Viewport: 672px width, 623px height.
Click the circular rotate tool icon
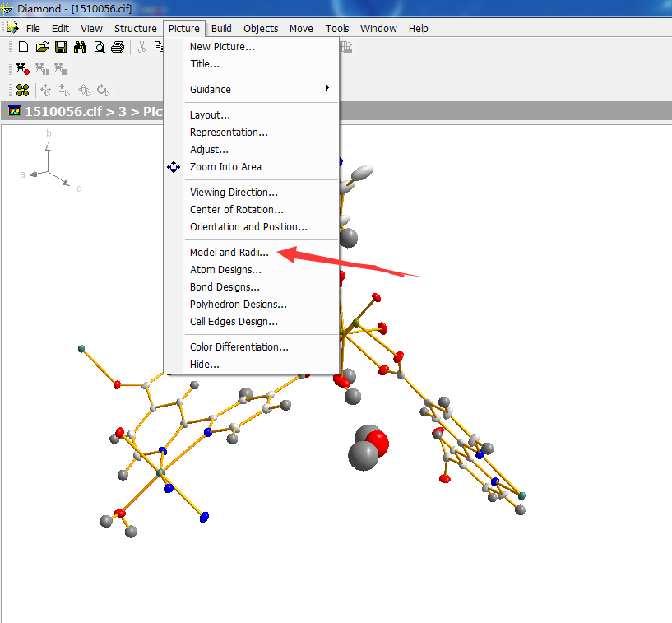pos(104,90)
